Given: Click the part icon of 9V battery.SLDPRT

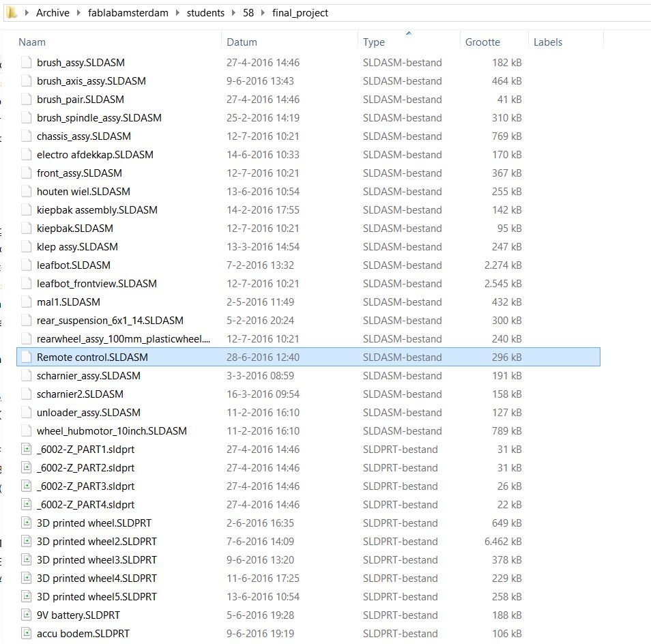Looking at the screenshot, I should (26, 615).
